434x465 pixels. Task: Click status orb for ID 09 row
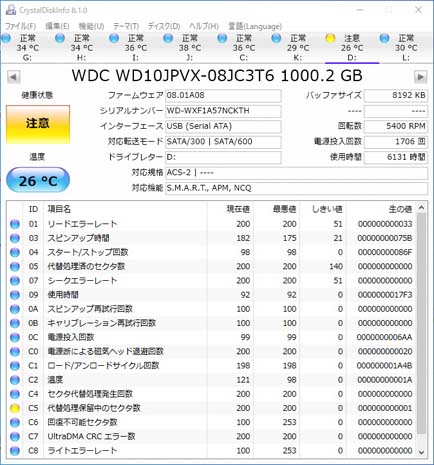[x=15, y=295]
